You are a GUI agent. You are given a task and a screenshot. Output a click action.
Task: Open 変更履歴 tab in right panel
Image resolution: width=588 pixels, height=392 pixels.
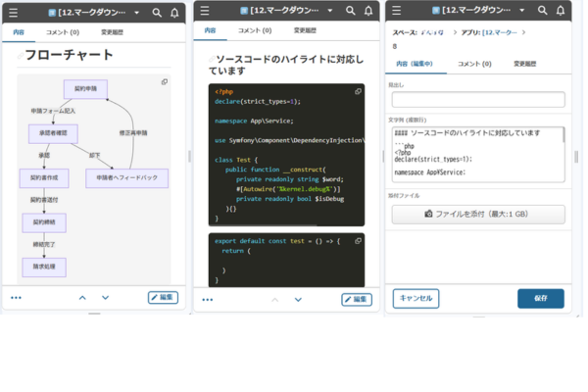point(524,64)
